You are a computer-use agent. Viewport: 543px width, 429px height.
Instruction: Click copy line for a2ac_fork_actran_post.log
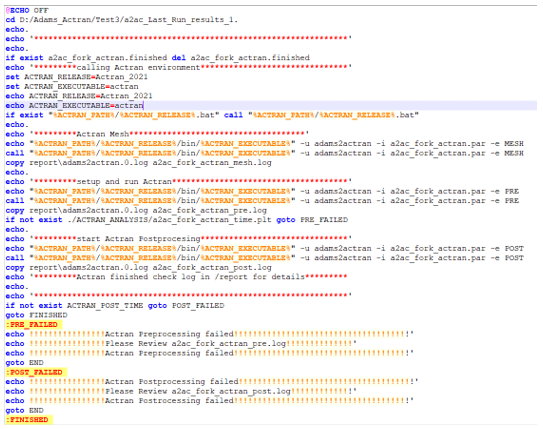(x=139, y=268)
